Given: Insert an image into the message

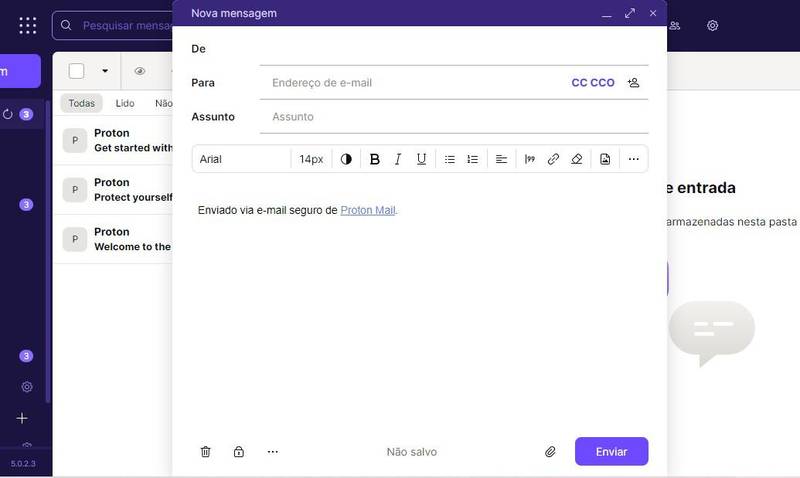Looking at the screenshot, I should pos(605,159).
